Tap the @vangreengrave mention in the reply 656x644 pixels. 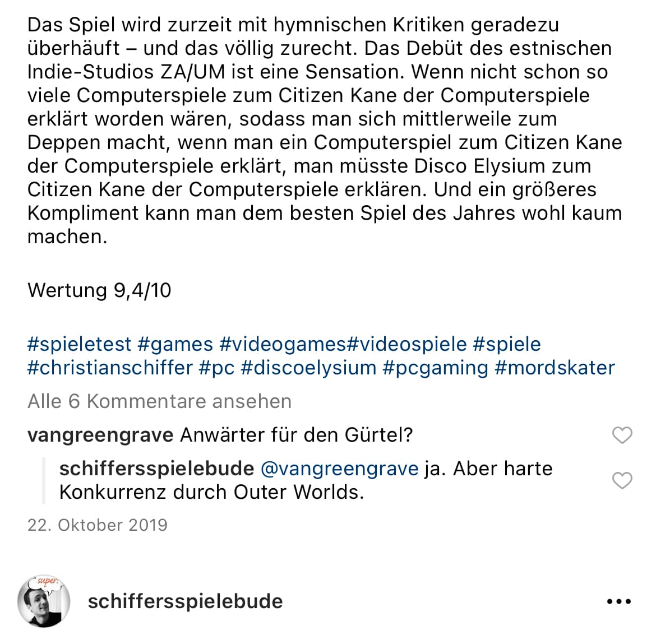coord(340,469)
